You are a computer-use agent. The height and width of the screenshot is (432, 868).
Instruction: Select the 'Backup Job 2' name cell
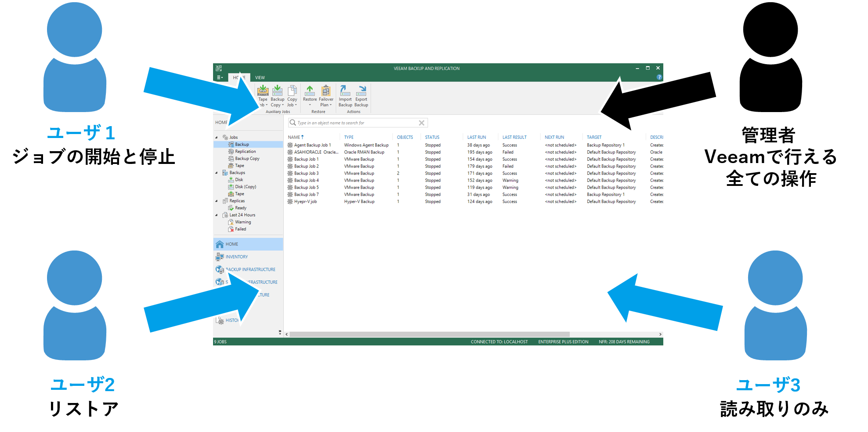(x=307, y=166)
